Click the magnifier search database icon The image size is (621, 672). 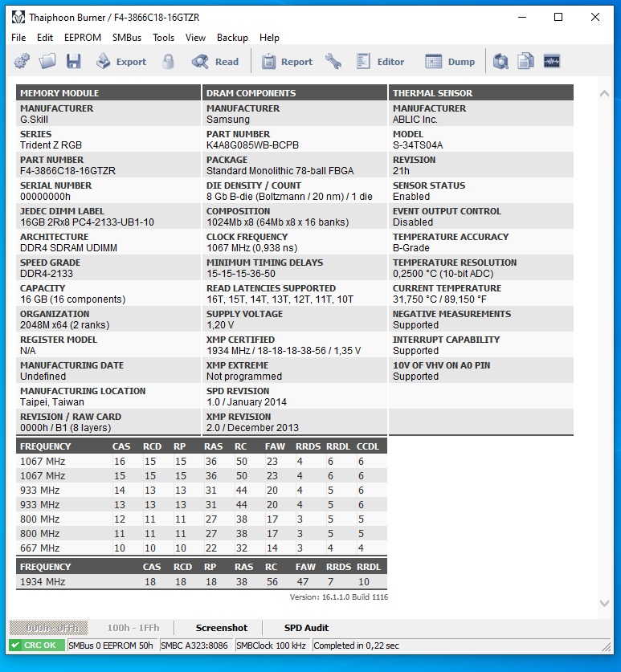click(500, 62)
